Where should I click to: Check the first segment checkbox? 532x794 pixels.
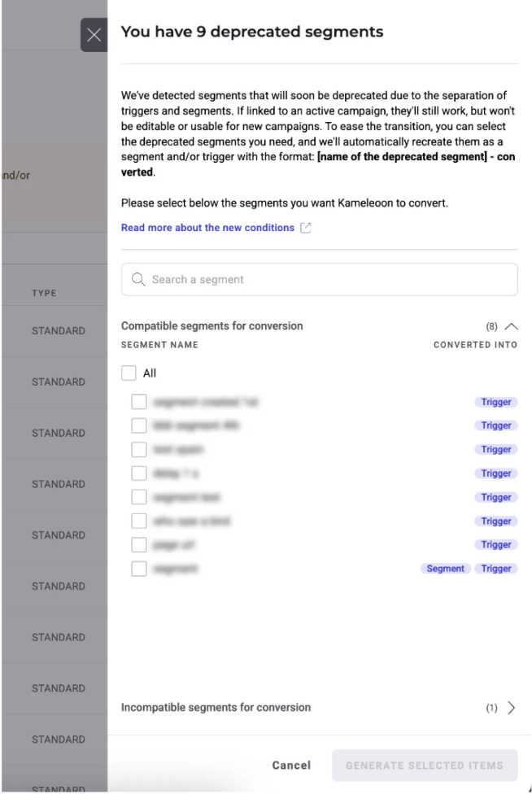(x=139, y=402)
